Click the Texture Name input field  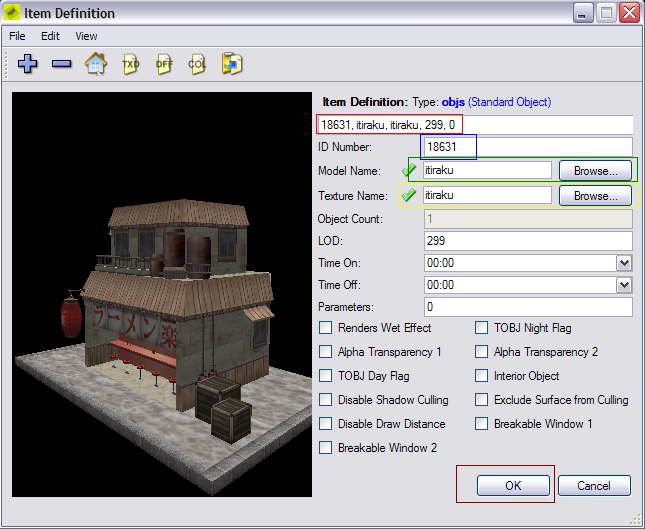pyautogui.click(x=487, y=195)
